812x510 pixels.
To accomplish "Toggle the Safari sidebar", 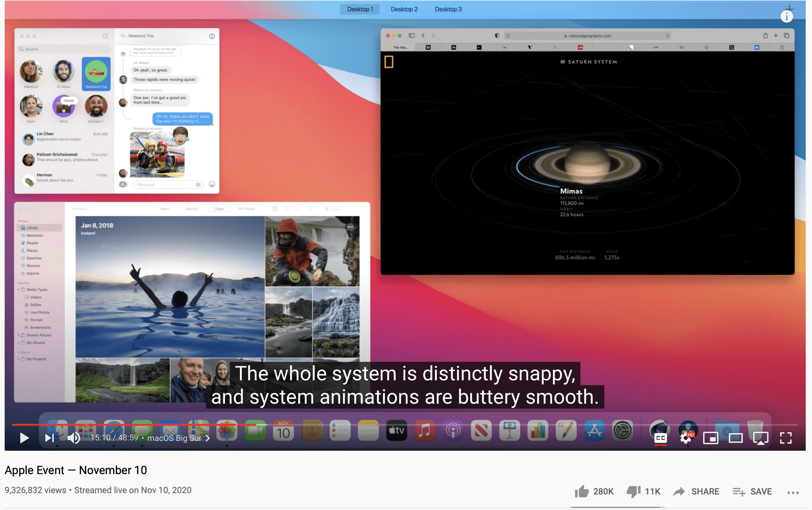I will (x=412, y=36).
